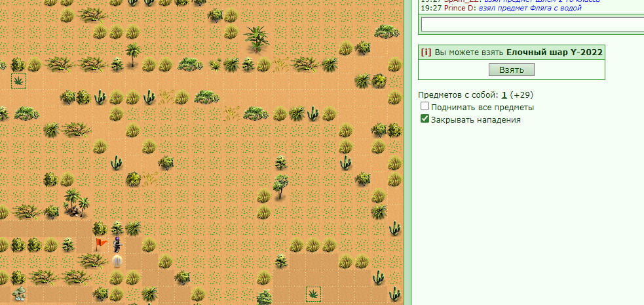
Task: Click the orange flag marker beside the character
Action: tap(101, 245)
